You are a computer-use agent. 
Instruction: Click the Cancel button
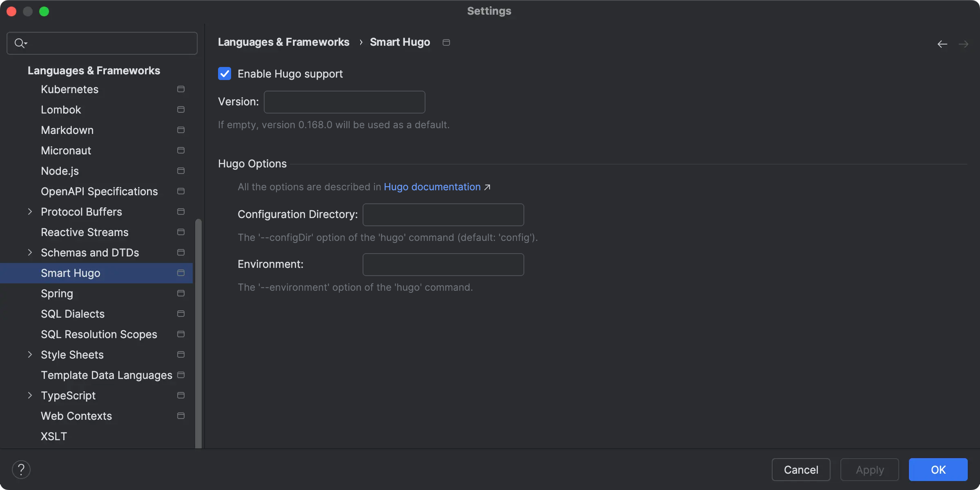tap(801, 470)
